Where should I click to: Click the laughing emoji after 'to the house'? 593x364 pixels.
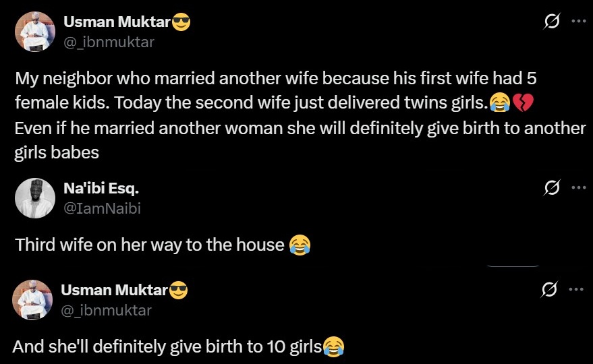pyautogui.click(x=299, y=244)
